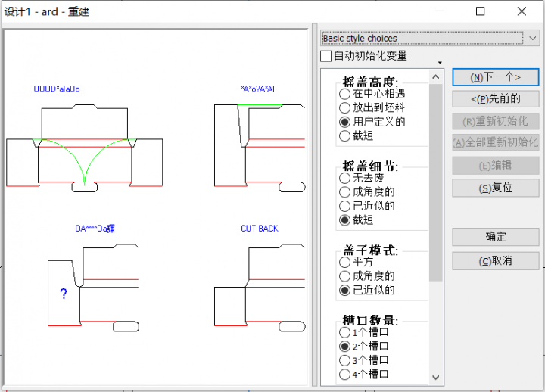Open the Basic style choices dropdown
Screen dimensions: 545x392
[533, 38]
